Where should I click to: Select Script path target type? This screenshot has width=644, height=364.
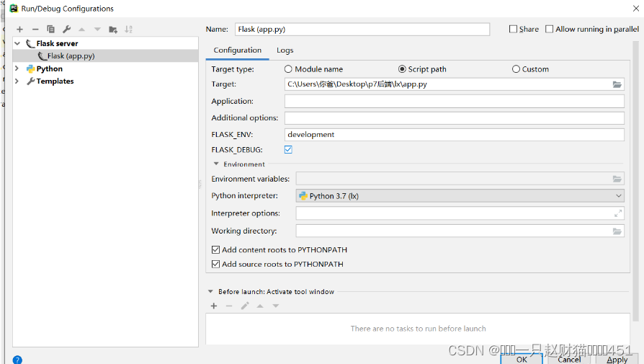402,69
